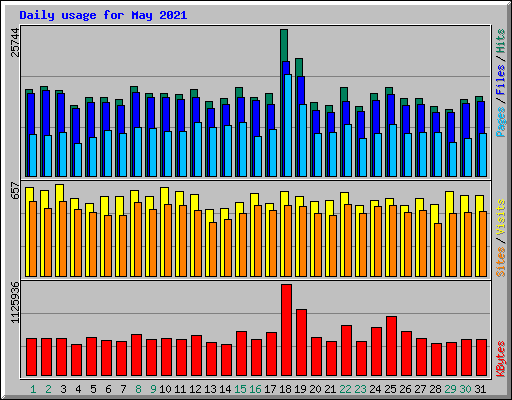
Task: Select the red KBytes bar for day 25
Action: (x=391, y=346)
